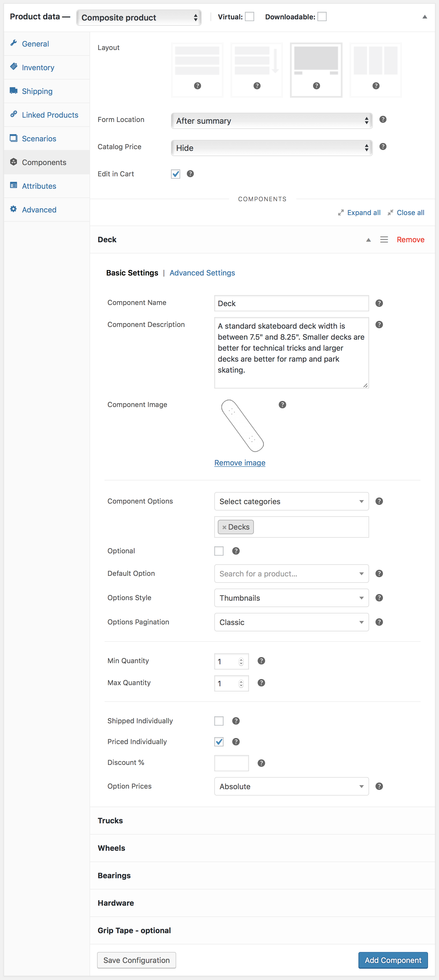Uncheck the Edit in Cart checkbox
This screenshot has width=439, height=980.
[176, 174]
